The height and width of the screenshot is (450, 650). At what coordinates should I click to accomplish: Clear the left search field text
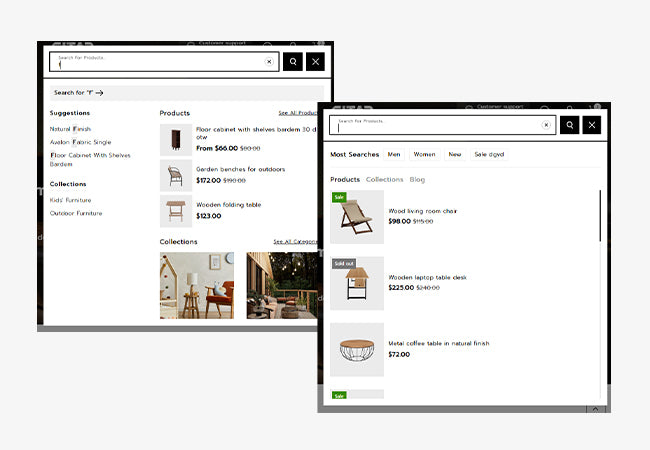pyautogui.click(x=268, y=62)
